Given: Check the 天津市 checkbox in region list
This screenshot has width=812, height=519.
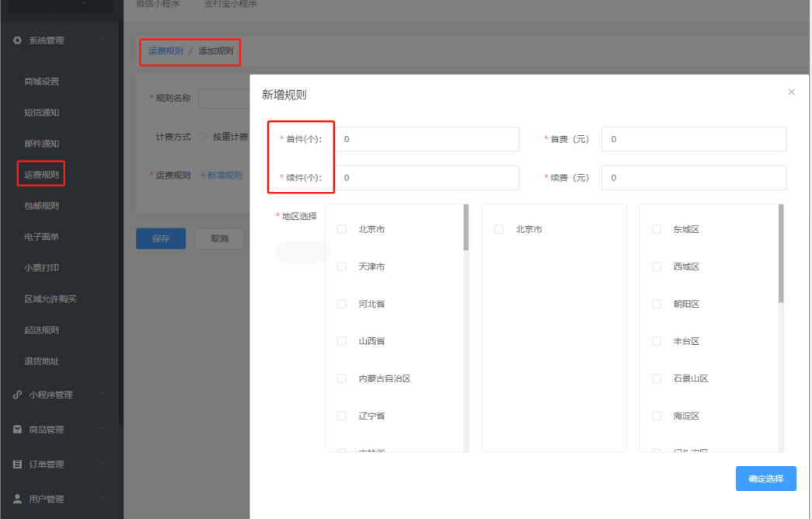Looking at the screenshot, I should [x=342, y=266].
